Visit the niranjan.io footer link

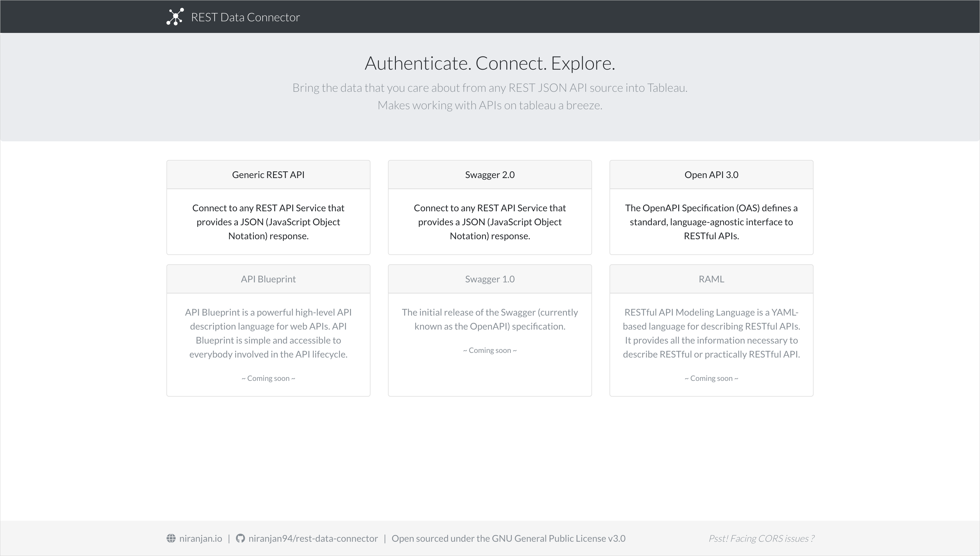tap(201, 539)
